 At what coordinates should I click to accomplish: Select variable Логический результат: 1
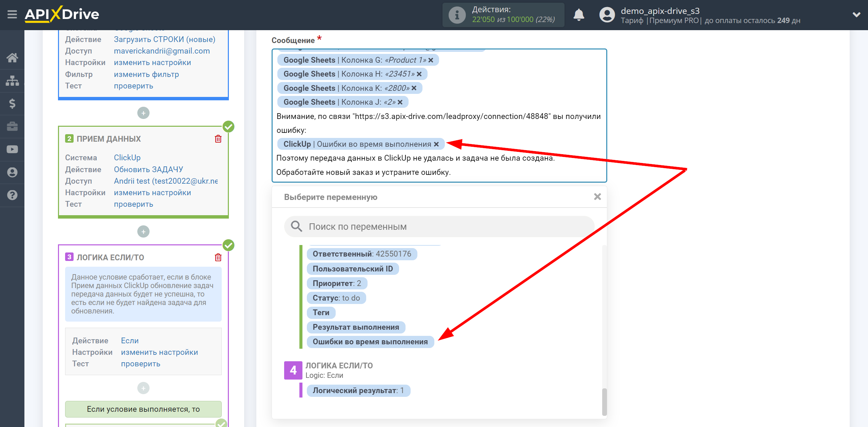pos(358,390)
